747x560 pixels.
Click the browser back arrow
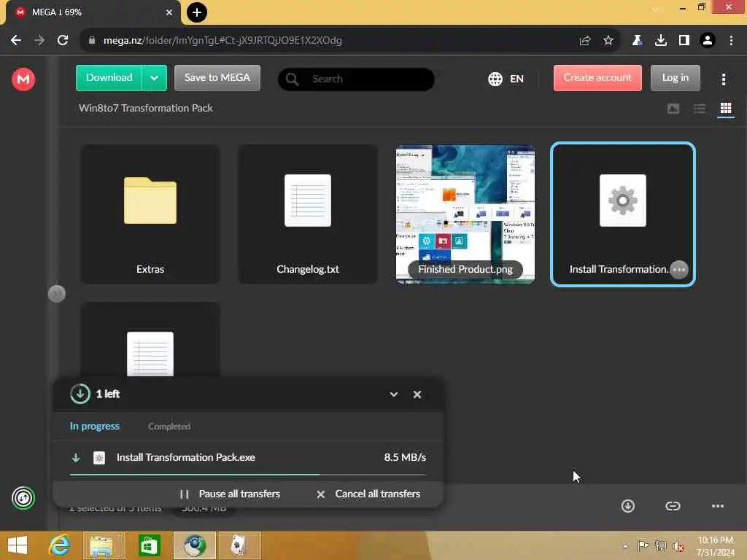tap(16, 41)
